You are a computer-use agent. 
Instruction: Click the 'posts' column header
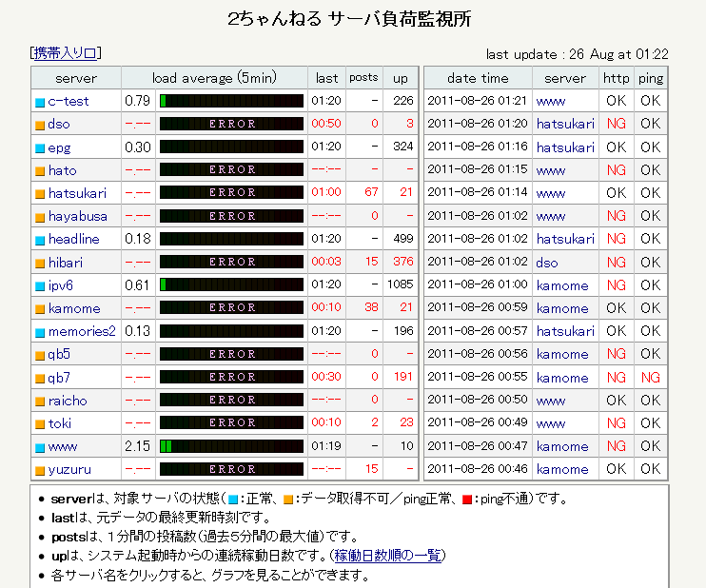363,78
